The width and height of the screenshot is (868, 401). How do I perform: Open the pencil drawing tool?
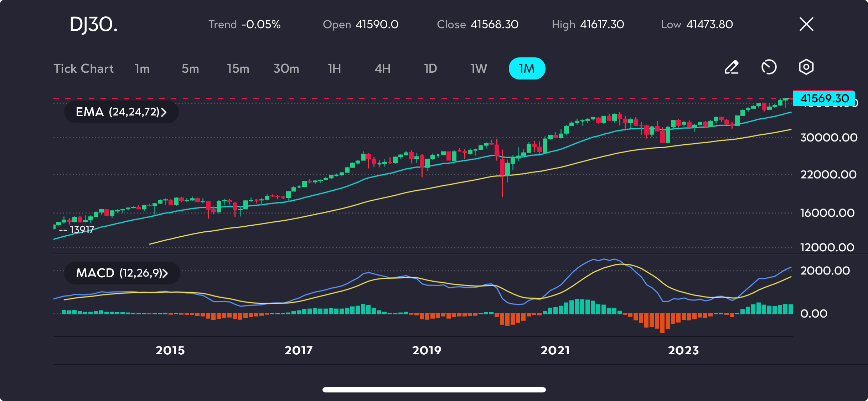click(732, 67)
